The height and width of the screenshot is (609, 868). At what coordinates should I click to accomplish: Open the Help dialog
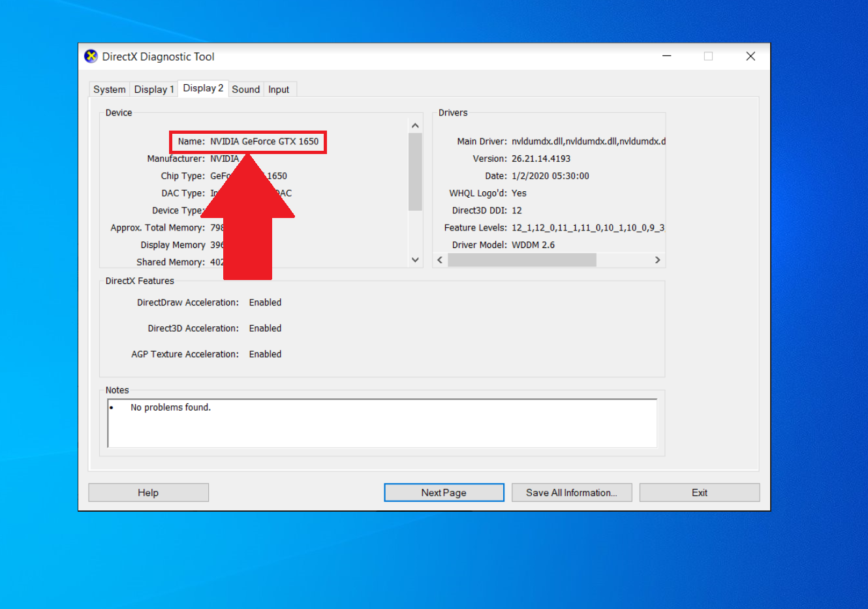(x=148, y=492)
